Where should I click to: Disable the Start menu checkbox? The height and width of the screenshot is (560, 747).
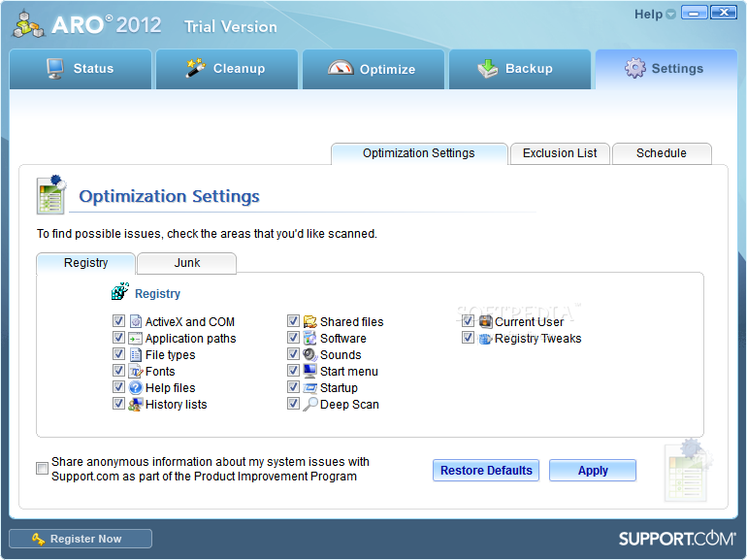click(293, 371)
